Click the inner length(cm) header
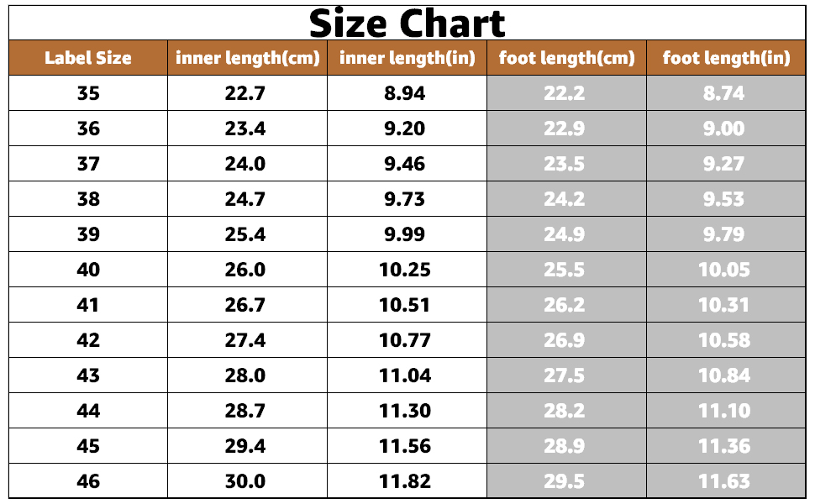Image resolution: width=815 pixels, height=504 pixels. click(247, 58)
